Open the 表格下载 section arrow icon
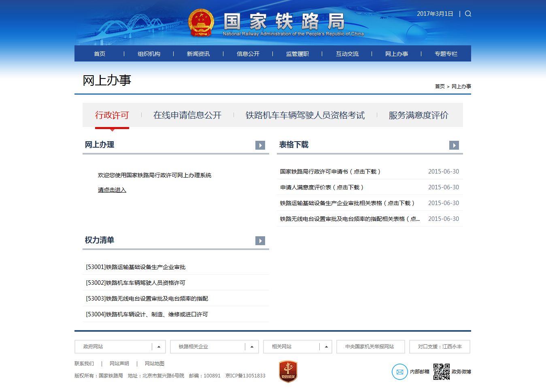Screen dimensions: 546x392 click(x=454, y=145)
